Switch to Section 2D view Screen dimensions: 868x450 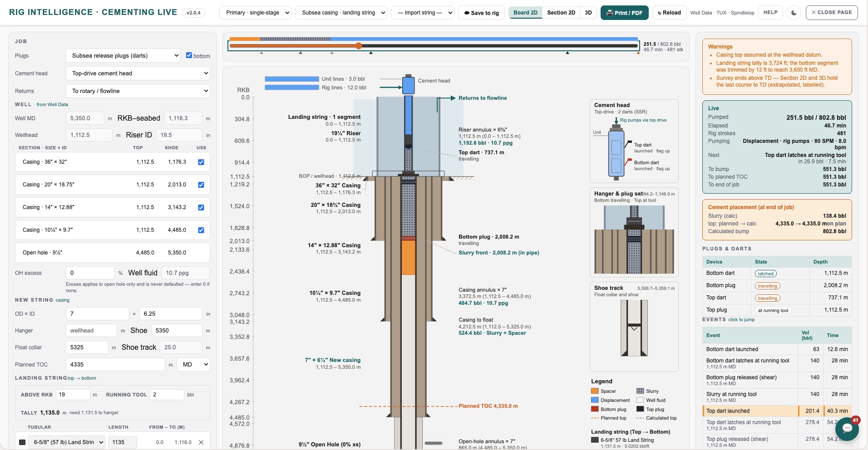coord(561,13)
